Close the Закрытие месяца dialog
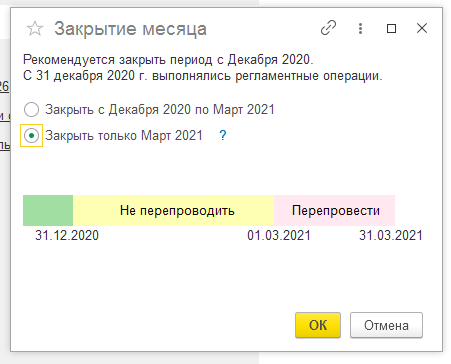The width and height of the screenshot is (451, 364). 422,28
